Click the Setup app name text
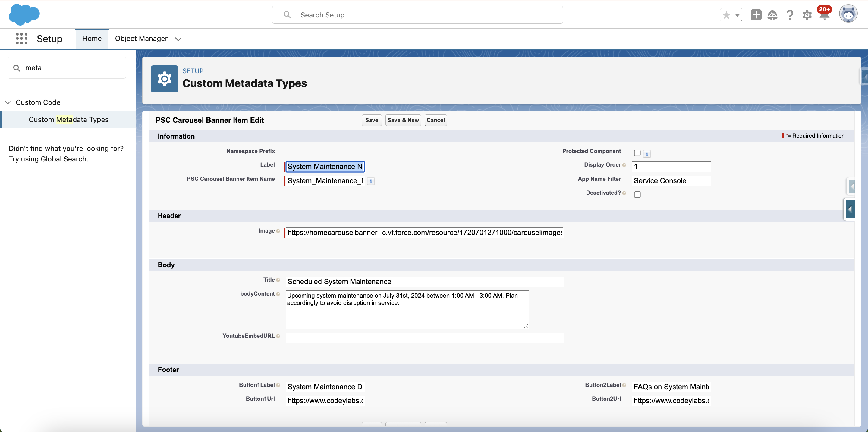The image size is (868, 432). coord(49,39)
